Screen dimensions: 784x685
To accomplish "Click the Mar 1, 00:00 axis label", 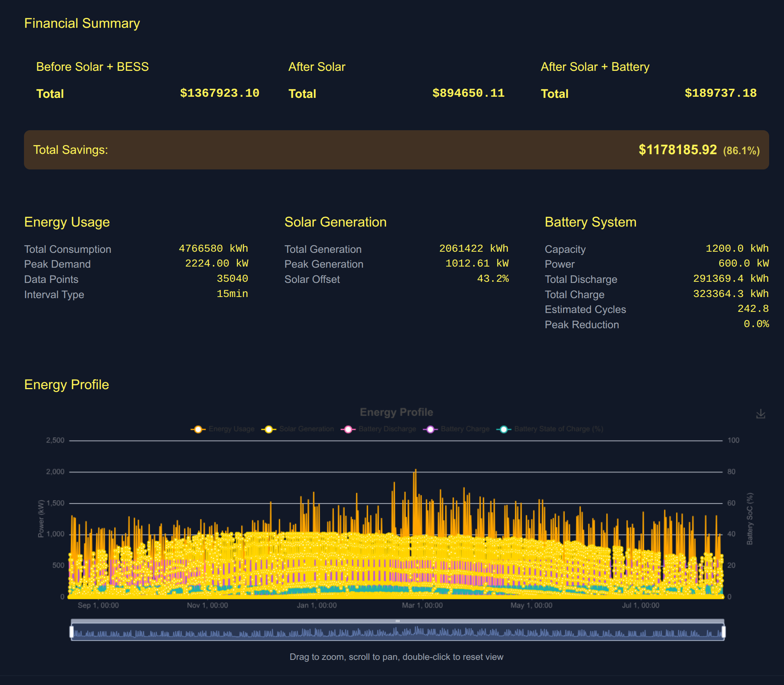I will [423, 605].
